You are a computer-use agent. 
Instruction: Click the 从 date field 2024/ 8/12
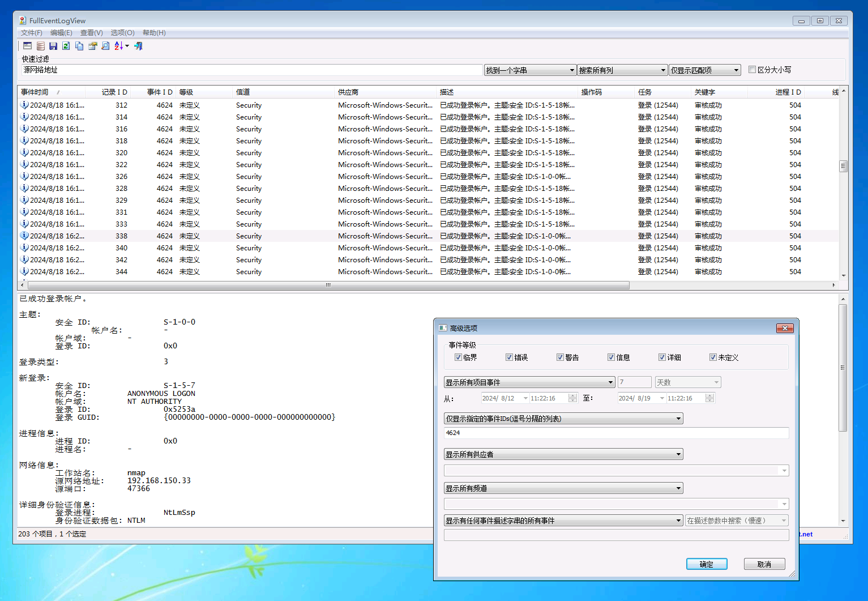(504, 398)
